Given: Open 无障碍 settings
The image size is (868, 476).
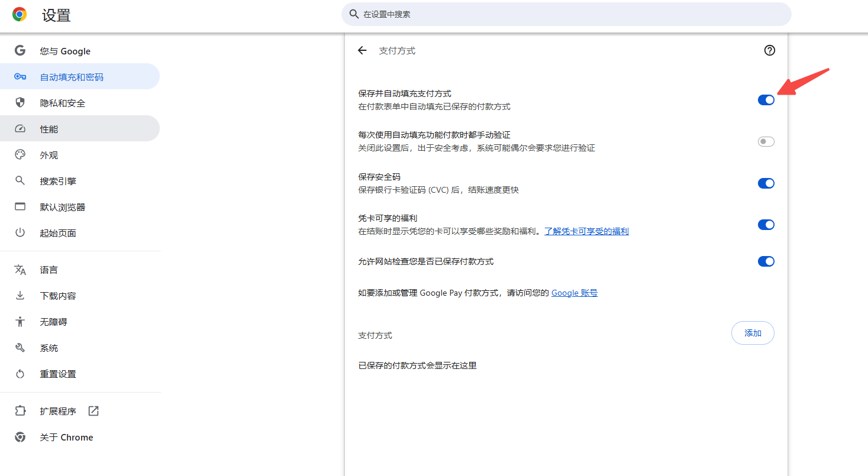Looking at the screenshot, I should coord(80,322).
